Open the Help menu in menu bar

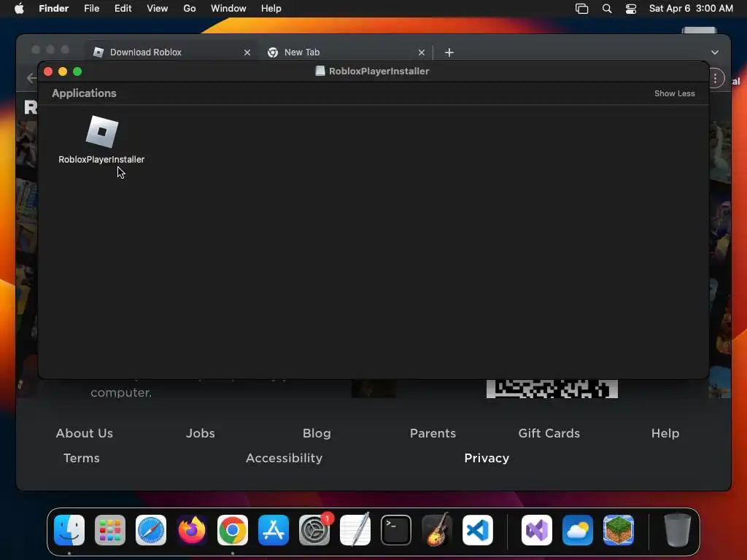pos(271,9)
